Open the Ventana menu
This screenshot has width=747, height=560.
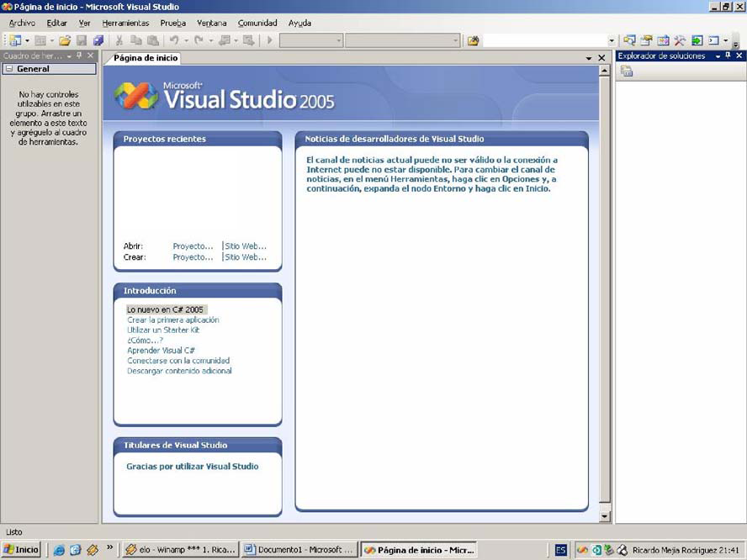211,23
